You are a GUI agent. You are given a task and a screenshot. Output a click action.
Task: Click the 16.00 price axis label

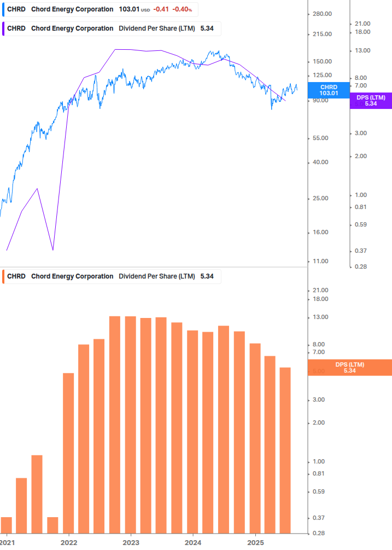[320, 232]
